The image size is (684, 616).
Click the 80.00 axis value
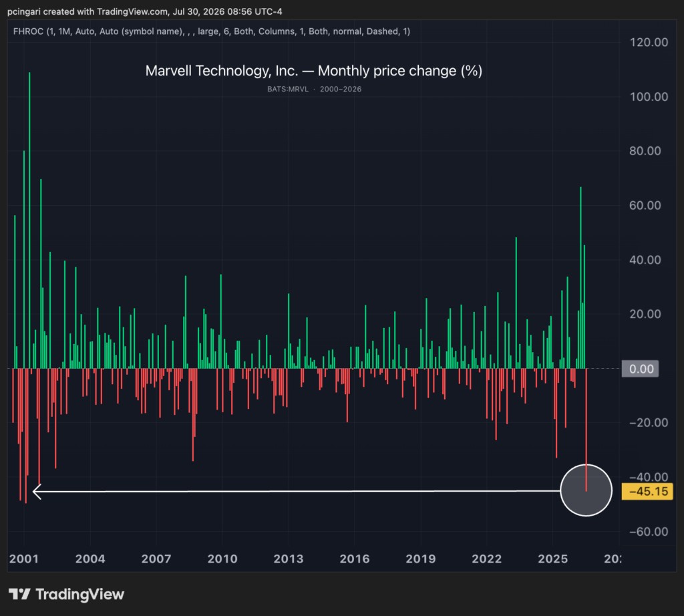pos(645,151)
